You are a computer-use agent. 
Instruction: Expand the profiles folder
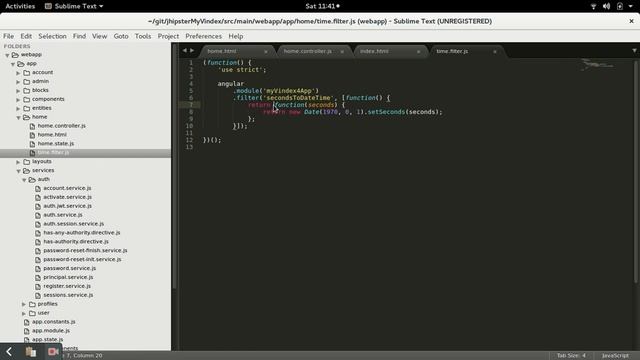click(24, 304)
